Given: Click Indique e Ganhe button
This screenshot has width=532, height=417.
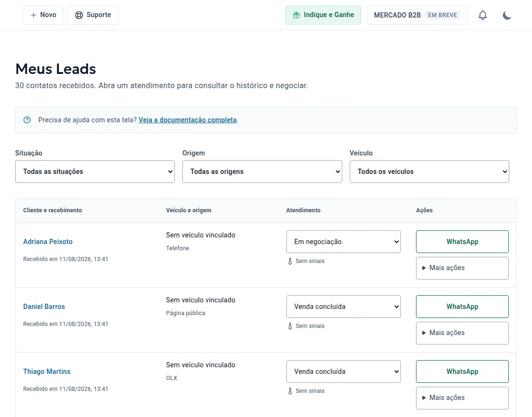Looking at the screenshot, I should [x=323, y=15].
